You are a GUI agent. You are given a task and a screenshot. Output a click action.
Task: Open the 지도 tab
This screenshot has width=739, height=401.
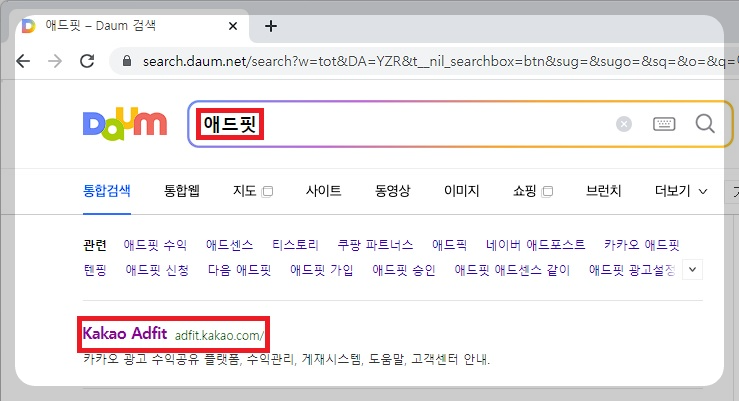click(245, 191)
